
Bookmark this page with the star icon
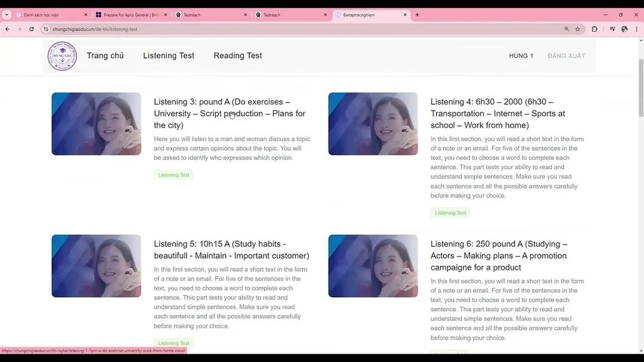pyautogui.click(x=577, y=29)
